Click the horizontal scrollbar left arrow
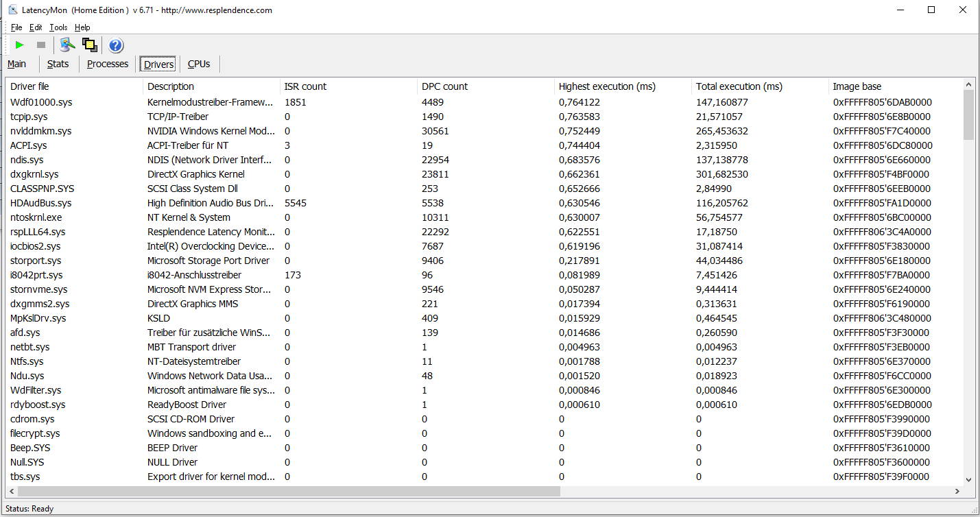Screen dimensions: 980x517 coord(12,492)
